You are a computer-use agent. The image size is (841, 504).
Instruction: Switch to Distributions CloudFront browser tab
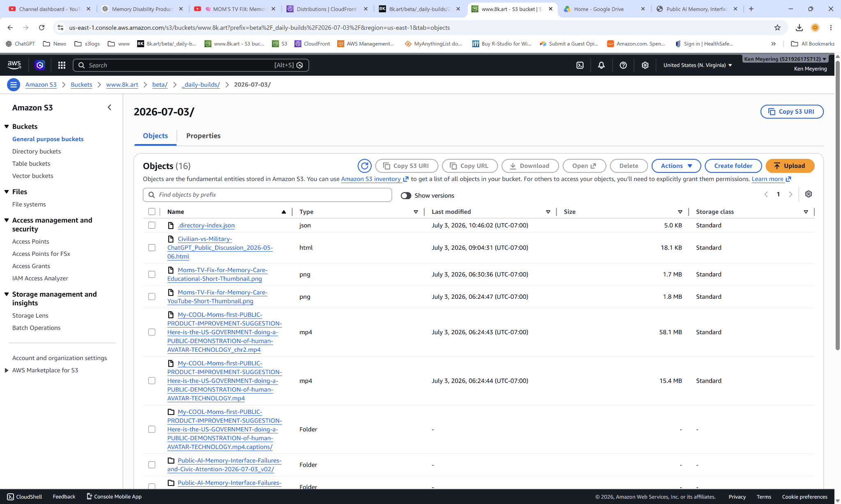pos(326,9)
